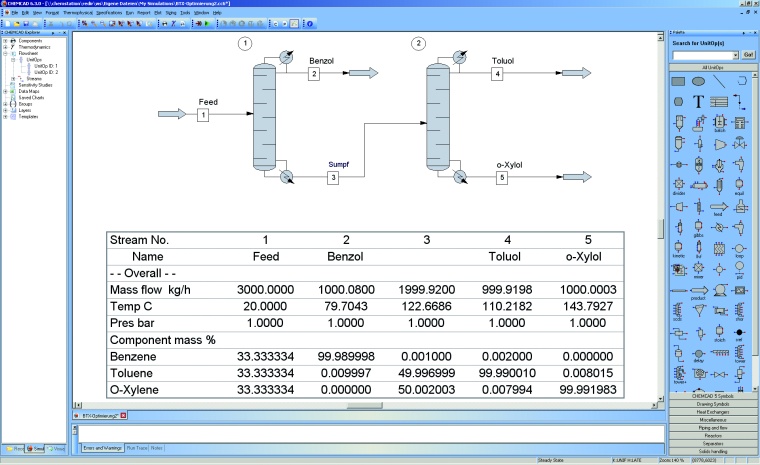Expand the Streams tree node
Image resolution: width=760 pixels, height=465 pixels.
[x=13, y=79]
